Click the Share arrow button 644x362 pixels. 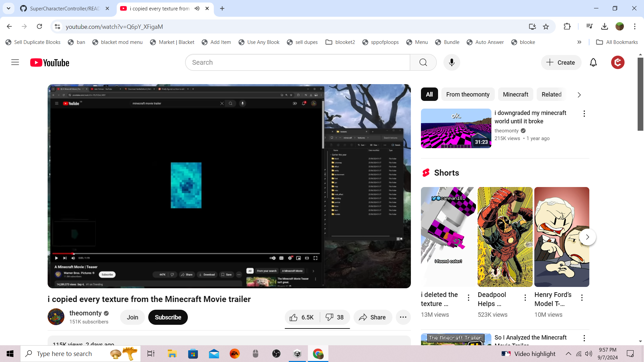click(x=372, y=317)
